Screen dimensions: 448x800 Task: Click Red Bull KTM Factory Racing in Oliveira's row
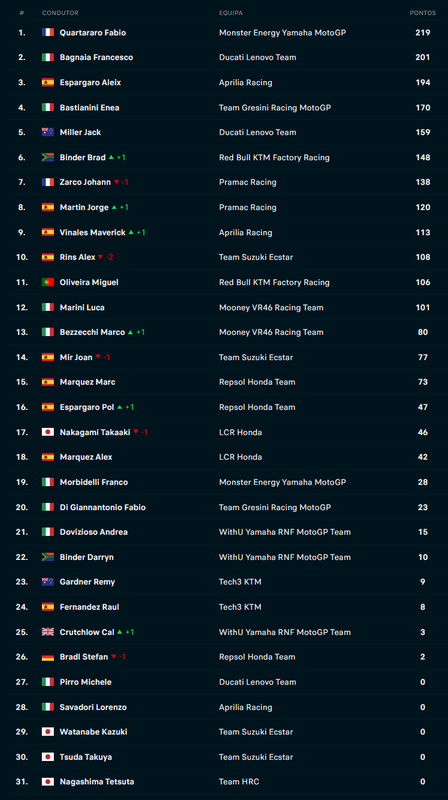coord(274,282)
